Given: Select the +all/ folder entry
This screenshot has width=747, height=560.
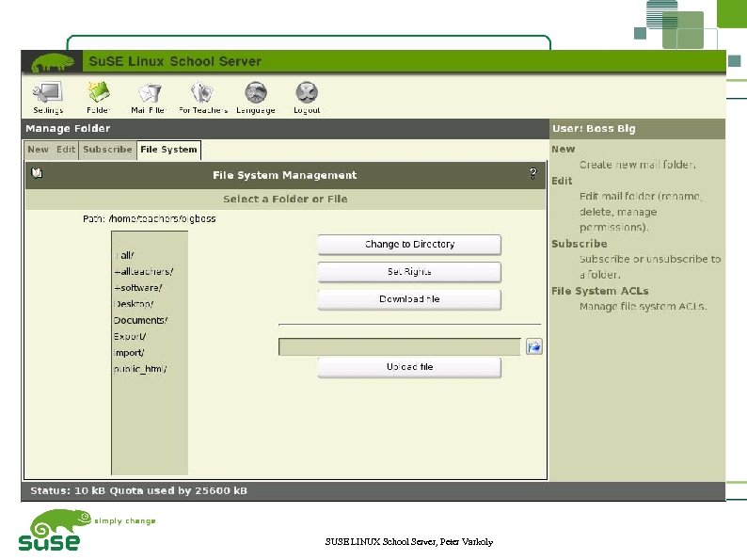Looking at the screenshot, I should [x=124, y=255].
